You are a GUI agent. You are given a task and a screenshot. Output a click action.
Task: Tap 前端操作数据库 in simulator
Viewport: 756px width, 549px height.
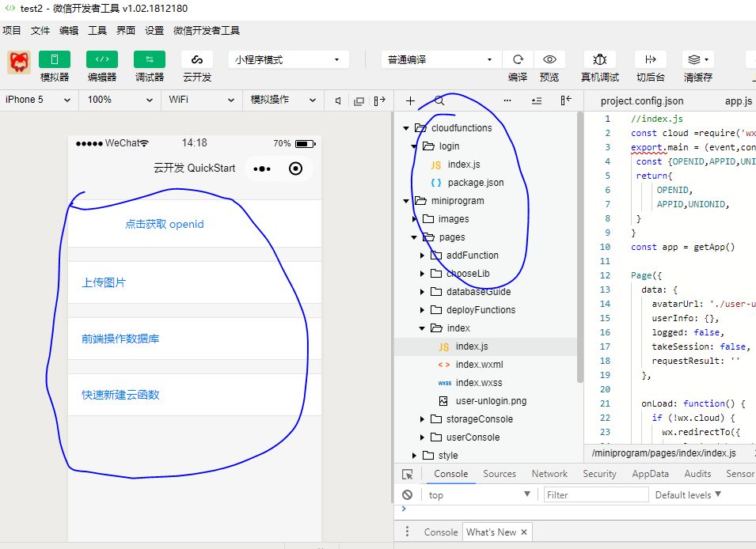pyautogui.click(x=120, y=339)
